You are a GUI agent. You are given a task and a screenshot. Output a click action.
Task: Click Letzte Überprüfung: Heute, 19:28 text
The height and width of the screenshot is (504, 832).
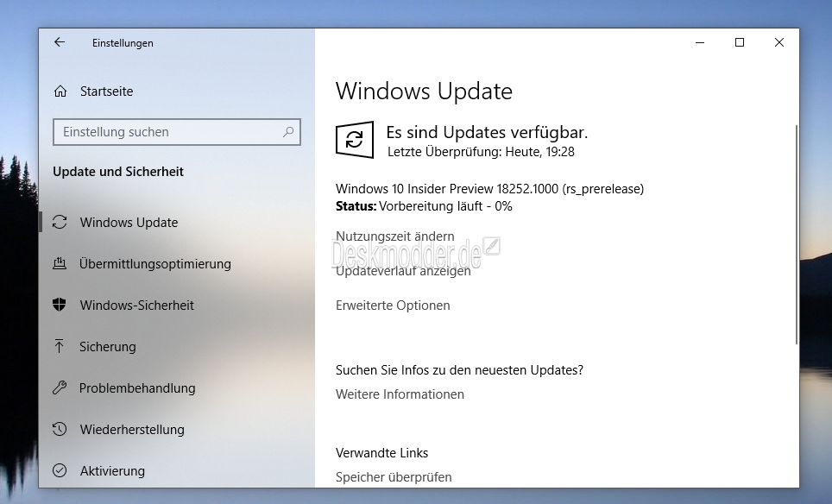click(x=481, y=152)
